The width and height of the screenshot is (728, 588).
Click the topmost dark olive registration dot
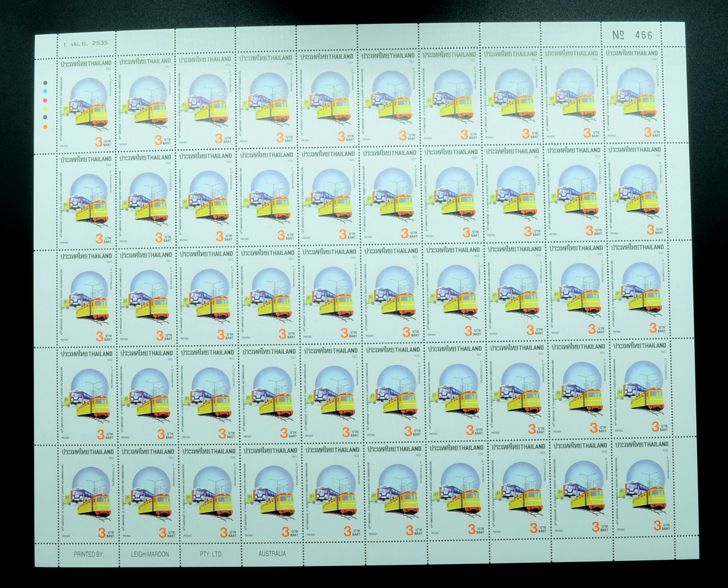pyautogui.click(x=45, y=83)
